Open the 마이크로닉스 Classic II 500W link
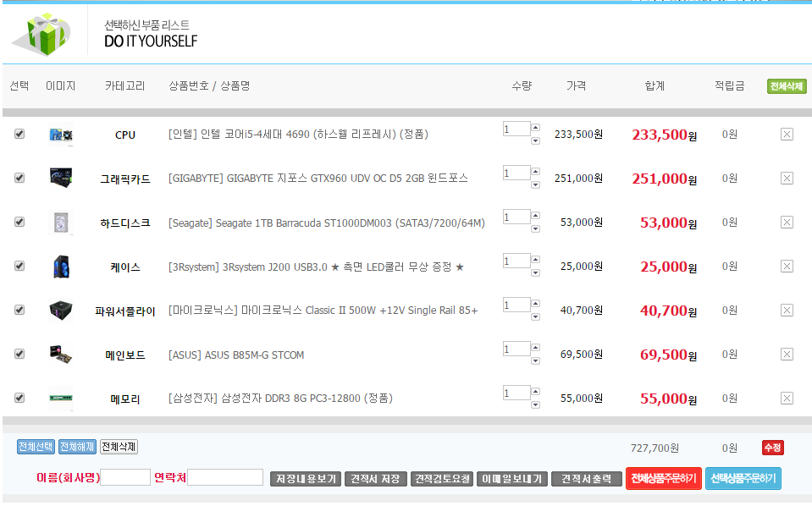Image resolution: width=812 pixels, height=506 pixels. pos(323,311)
